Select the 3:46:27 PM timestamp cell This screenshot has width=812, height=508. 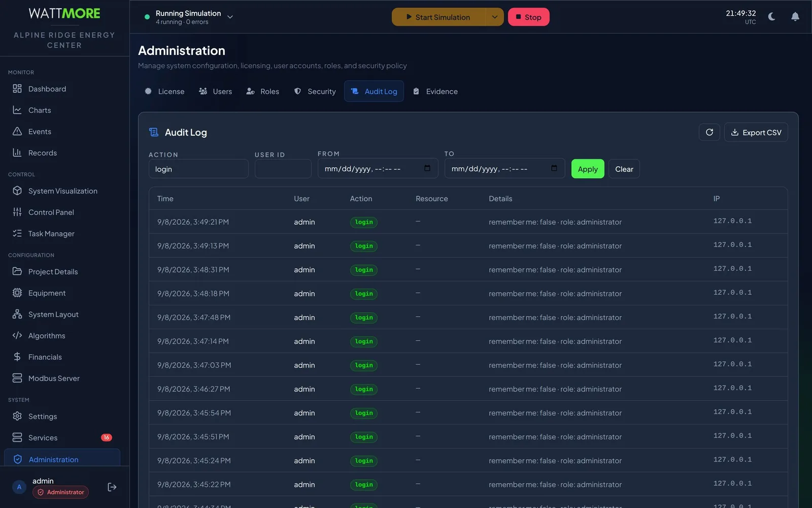193,389
